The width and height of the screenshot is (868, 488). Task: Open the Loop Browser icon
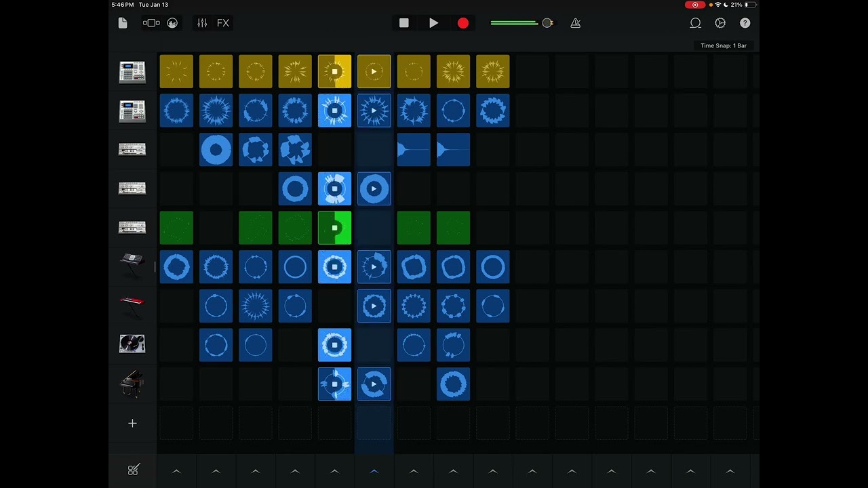(x=695, y=23)
